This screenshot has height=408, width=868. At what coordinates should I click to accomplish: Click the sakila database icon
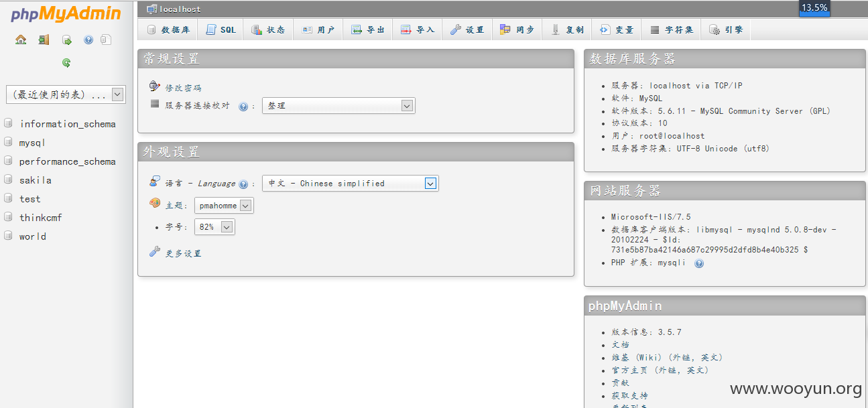pos(8,180)
